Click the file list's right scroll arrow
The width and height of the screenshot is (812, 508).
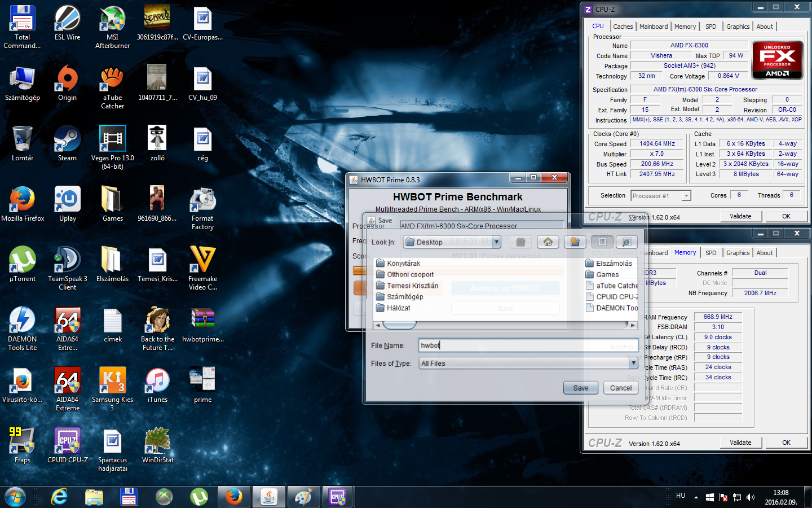(x=633, y=325)
